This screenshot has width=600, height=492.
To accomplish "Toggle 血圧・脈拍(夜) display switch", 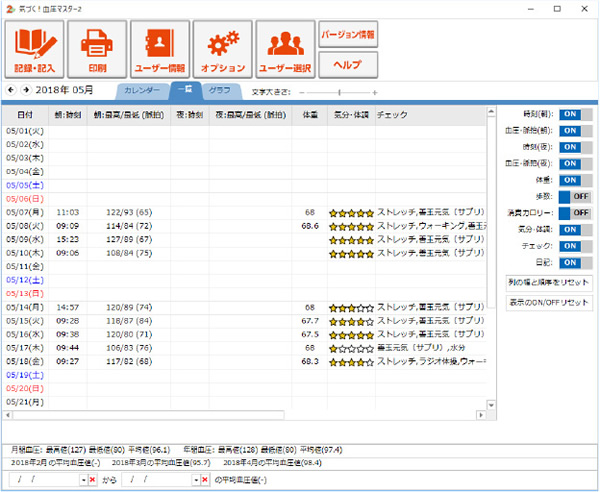I will (x=576, y=164).
